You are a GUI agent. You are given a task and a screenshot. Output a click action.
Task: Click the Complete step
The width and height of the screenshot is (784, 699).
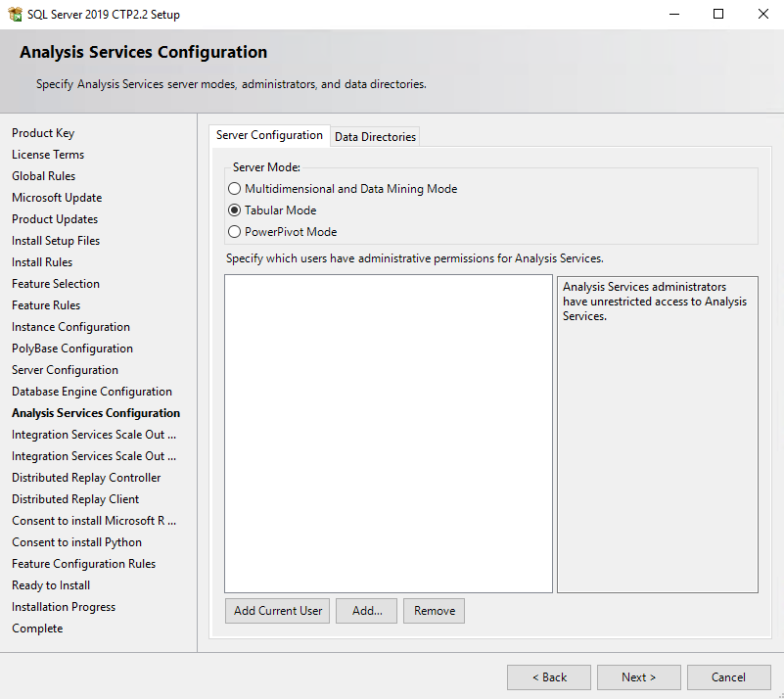37,628
